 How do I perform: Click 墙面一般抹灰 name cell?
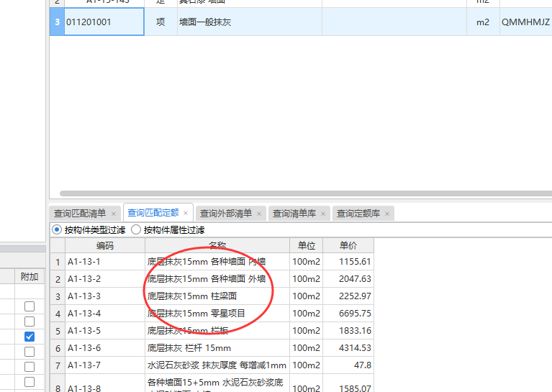[x=250, y=22]
